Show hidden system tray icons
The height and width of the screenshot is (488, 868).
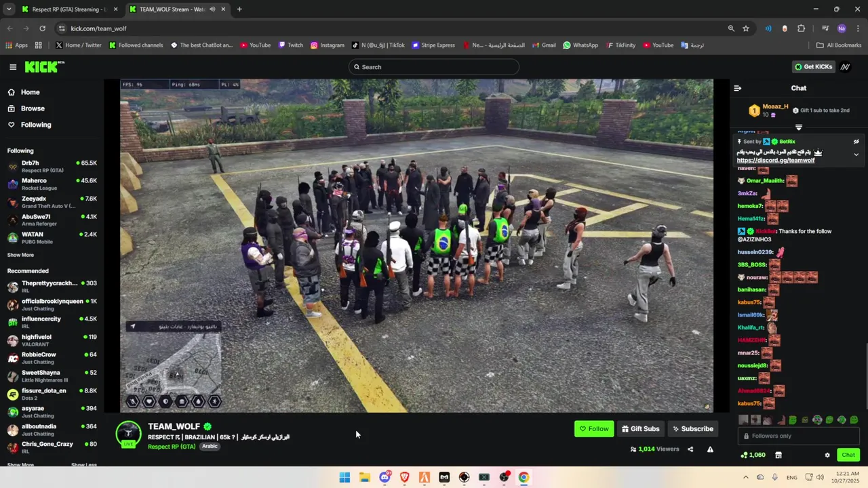click(x=746, y=477)
